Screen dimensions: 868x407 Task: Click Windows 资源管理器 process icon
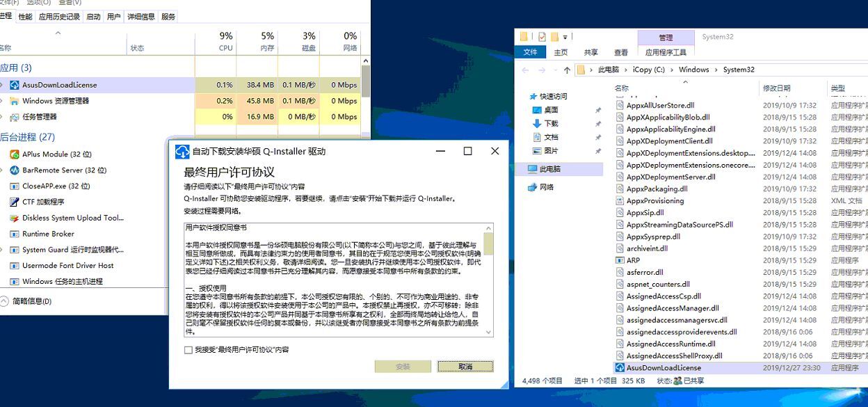(15, 101)
